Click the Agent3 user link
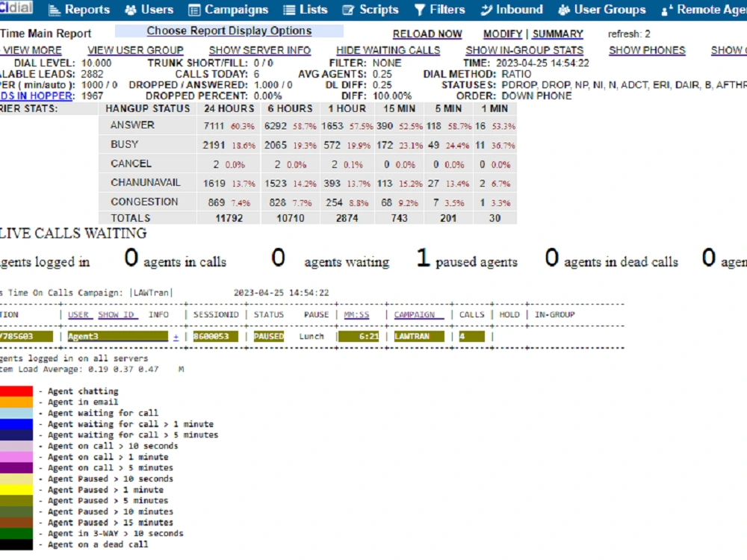Viewport: 747px width, 560px height. tap(118, 336)
